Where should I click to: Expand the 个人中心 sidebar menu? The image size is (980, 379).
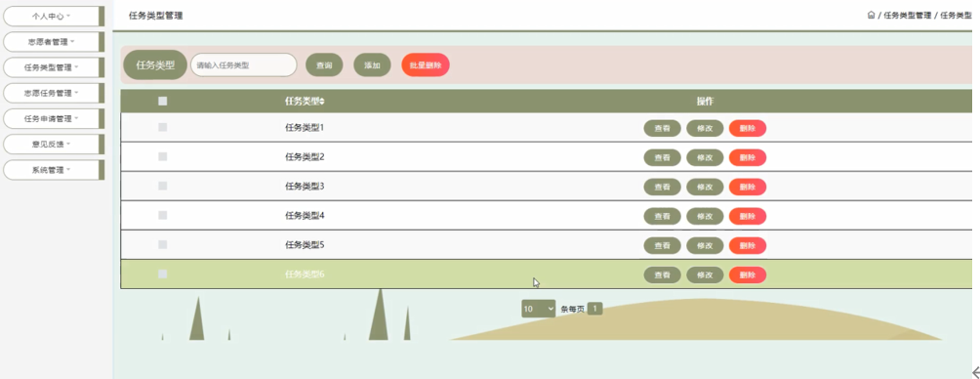[x=52, y=17]
